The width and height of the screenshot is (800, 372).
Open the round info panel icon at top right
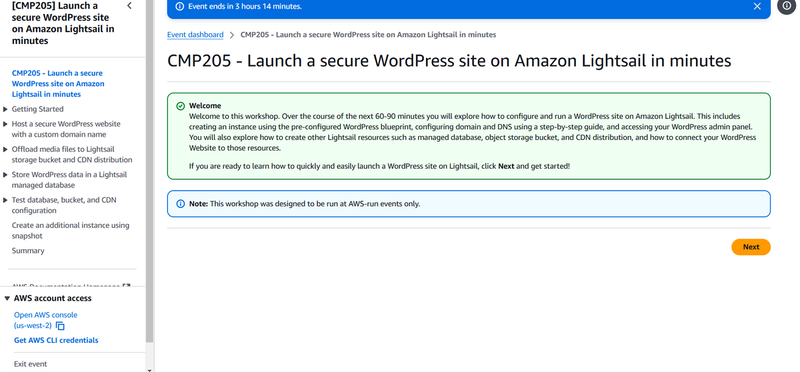[x=787, y=6]
